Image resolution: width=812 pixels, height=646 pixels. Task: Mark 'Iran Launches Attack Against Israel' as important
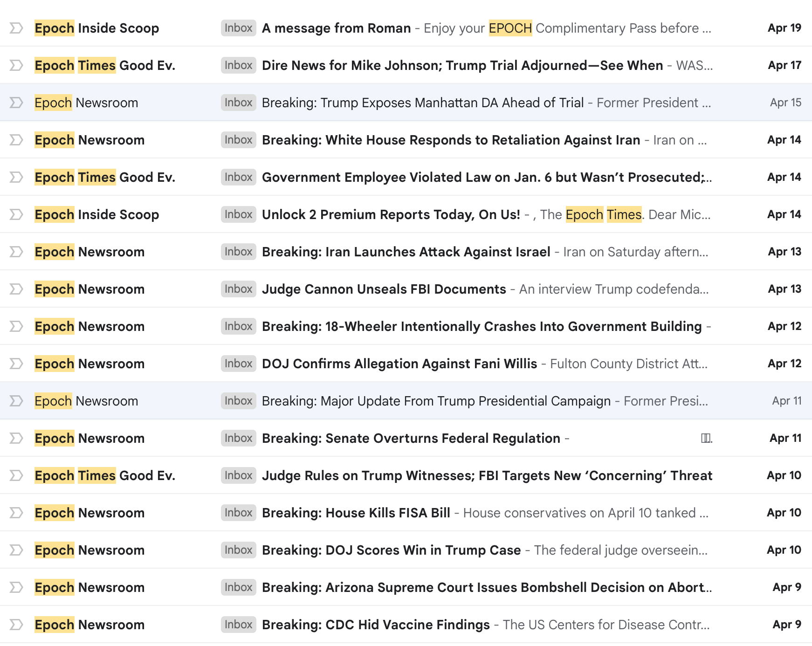tap(16, 252)
